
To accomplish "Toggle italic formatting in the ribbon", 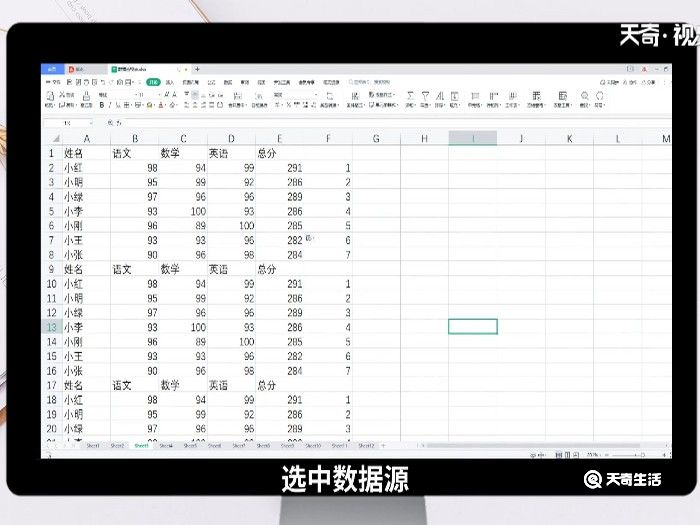I will (110, 105).
